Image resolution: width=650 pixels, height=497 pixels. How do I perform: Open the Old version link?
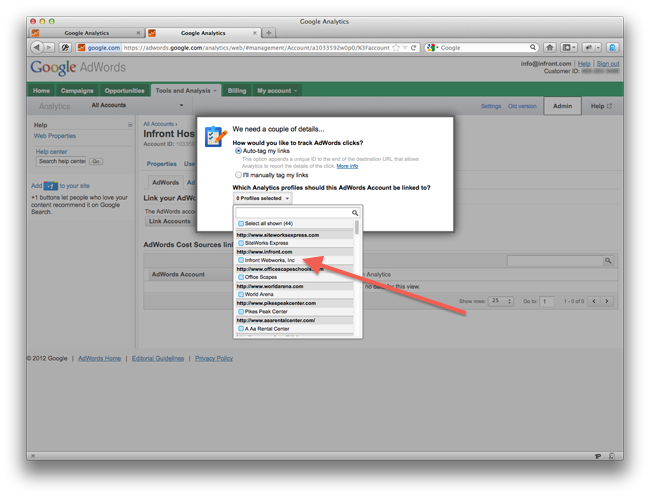pyautogui.click(x=522, y=106)
